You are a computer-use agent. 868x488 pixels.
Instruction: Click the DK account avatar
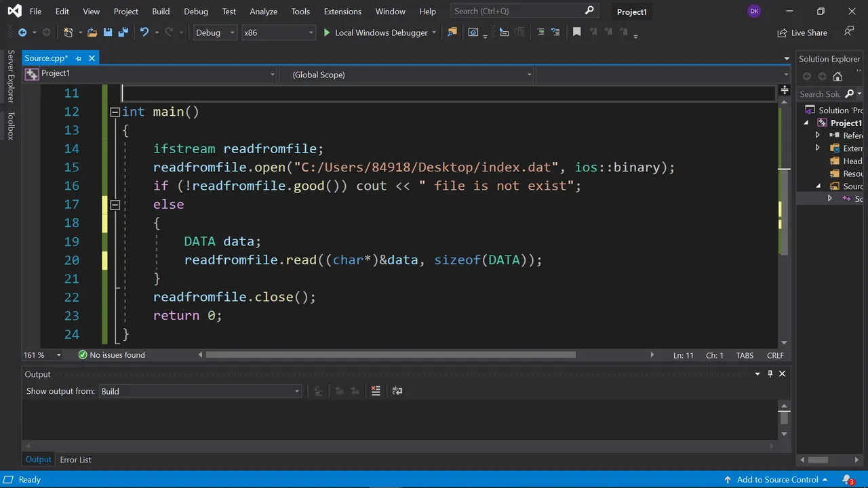click(x=754, y=12)
